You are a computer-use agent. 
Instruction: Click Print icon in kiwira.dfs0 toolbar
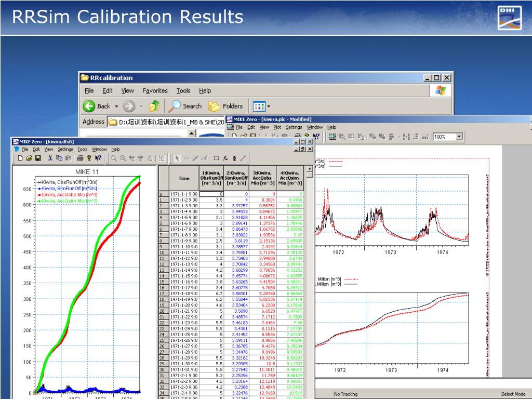tap(80, 158)
